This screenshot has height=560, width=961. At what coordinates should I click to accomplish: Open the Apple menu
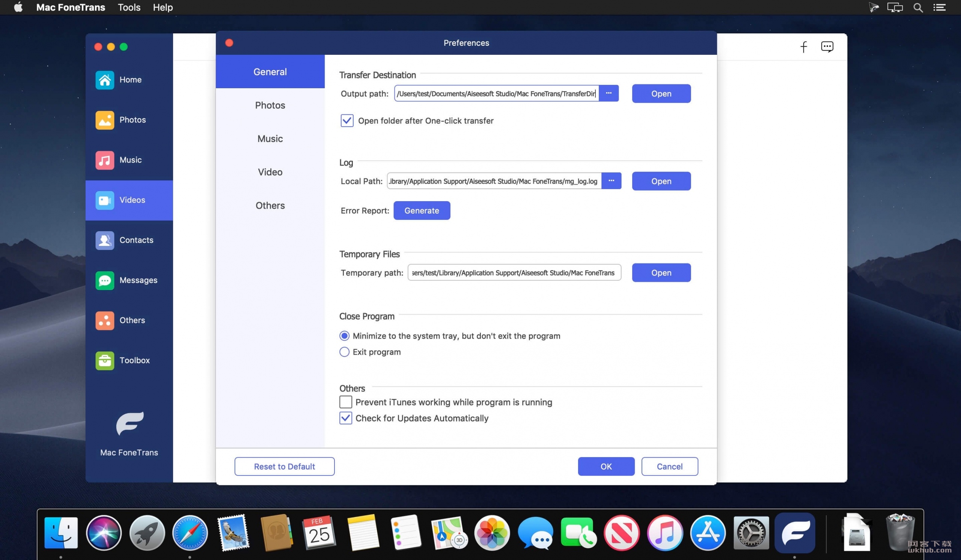18,7
